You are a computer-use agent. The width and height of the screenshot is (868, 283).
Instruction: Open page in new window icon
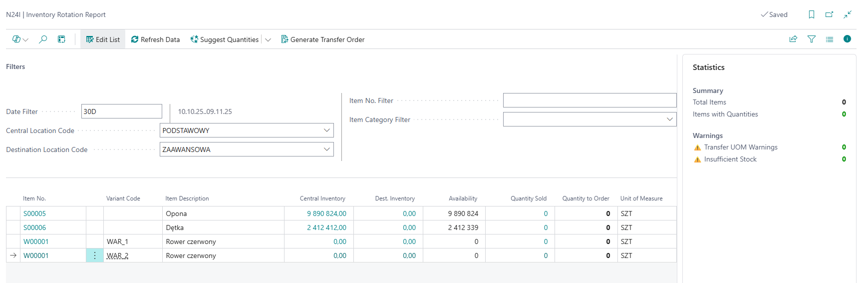(830, 14)
